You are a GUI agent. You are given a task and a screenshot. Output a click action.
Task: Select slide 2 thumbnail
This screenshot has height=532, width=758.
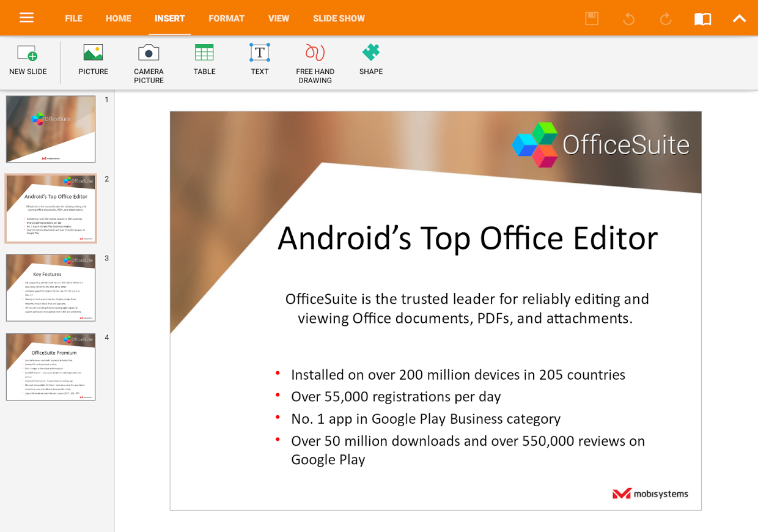(x=51, y=209)
